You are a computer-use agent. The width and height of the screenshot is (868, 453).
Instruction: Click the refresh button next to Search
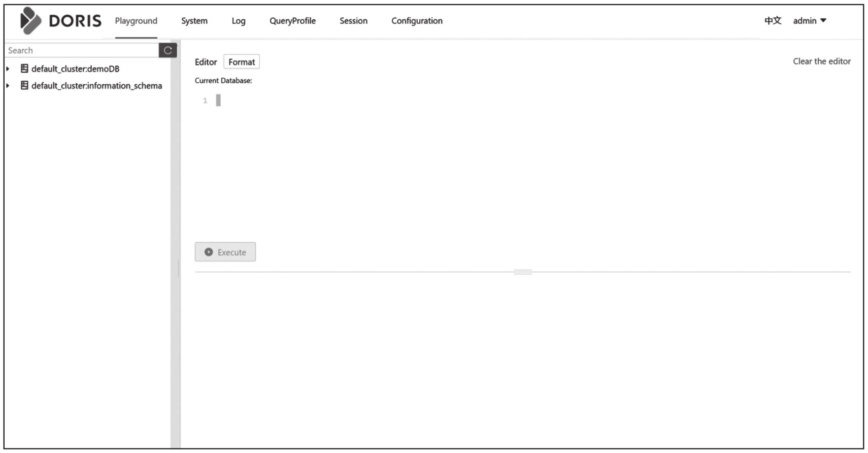pos(168,50)
